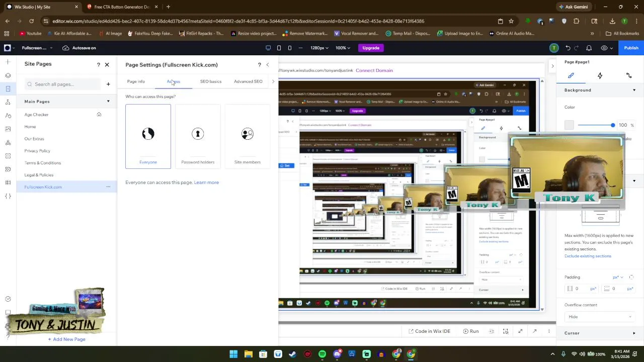644x362 pixels.
Task: Collapse the inspector panel arrow
Action: click(x=552, y=66)
